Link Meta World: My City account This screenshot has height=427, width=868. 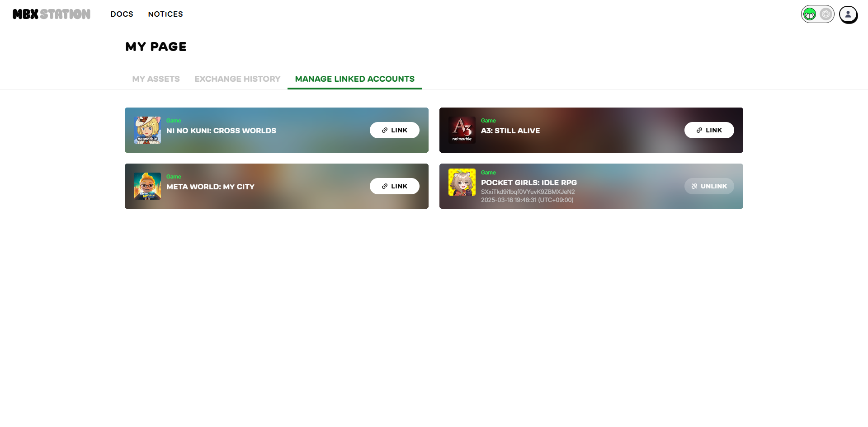[x=395, y=186]
